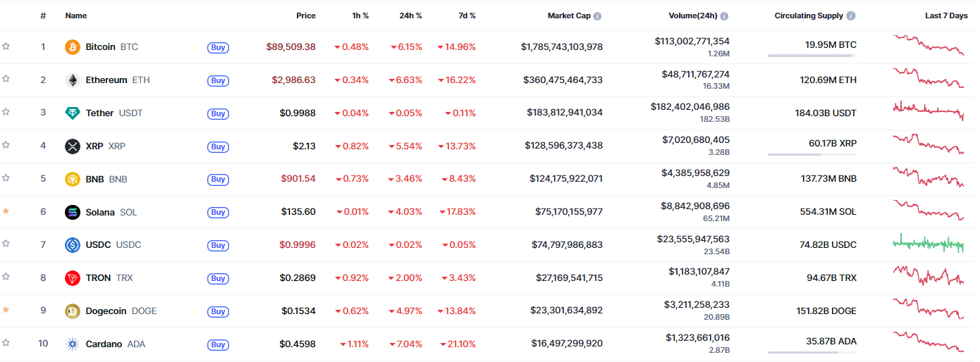Click the Bitcoin circulating supply progress bar
This screenshot has height=362, width=980.
point(811,56)
